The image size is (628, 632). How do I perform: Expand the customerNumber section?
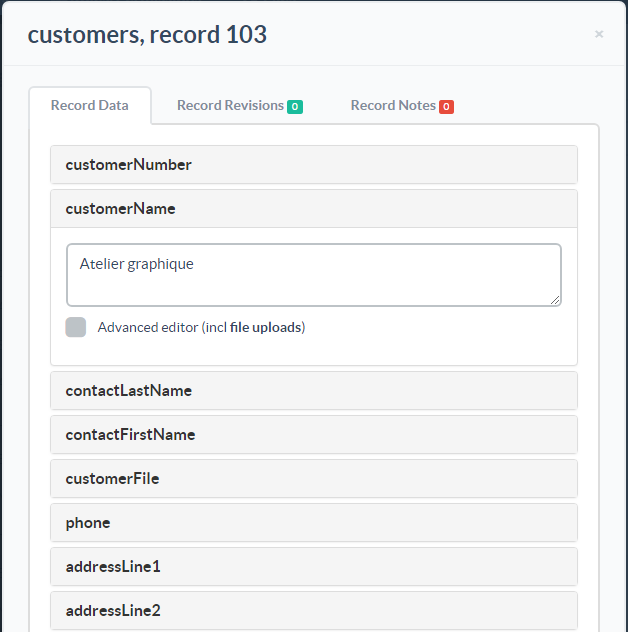point(314,164)
